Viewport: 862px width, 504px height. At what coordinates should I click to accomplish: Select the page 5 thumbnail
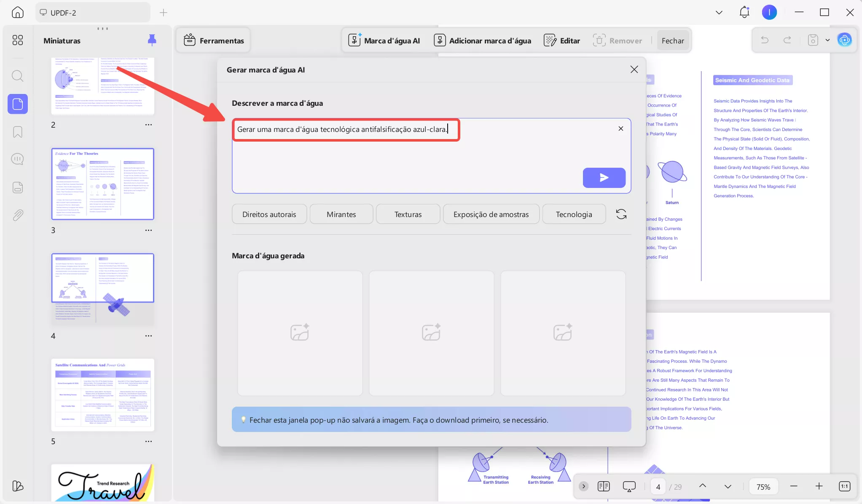[102, 394]
